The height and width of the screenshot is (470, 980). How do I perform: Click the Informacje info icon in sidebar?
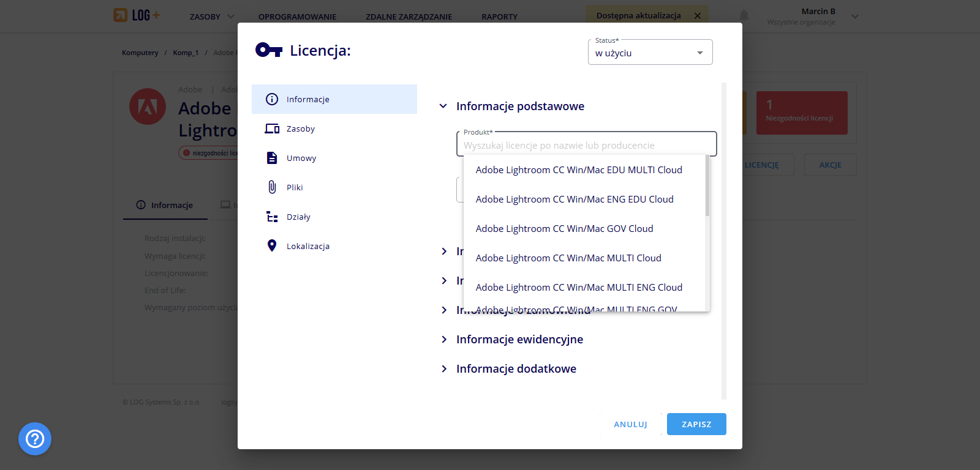pyautogui.click(x=272, y=99)
